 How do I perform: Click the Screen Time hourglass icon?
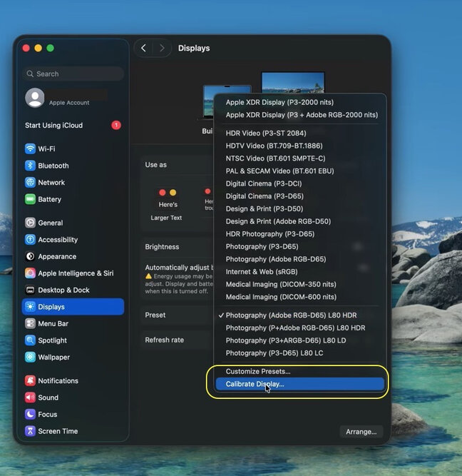coord(30,431)
